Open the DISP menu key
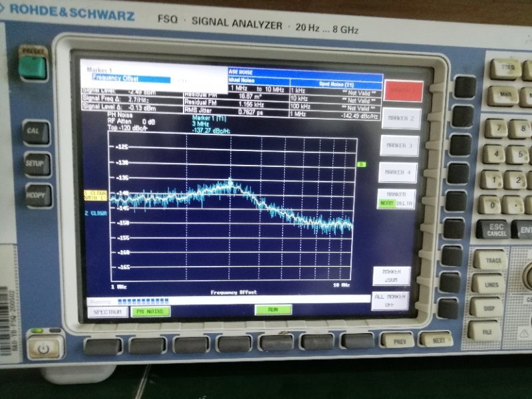This screenshot has width=532, height=399. pos(486,308)
